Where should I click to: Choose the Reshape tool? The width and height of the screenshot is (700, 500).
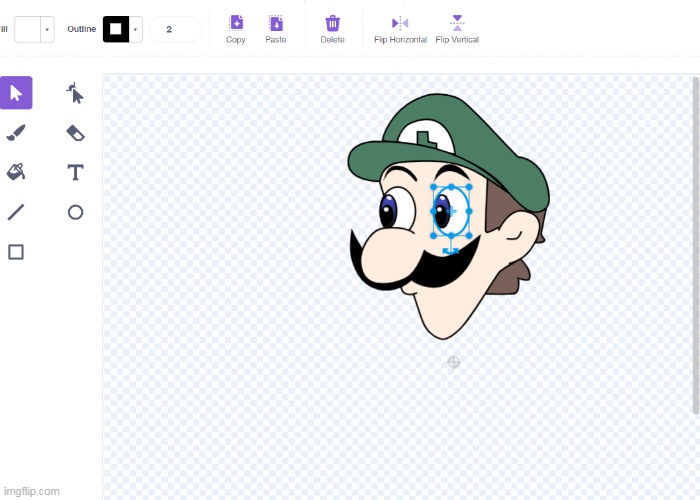[x=75, y=93]
